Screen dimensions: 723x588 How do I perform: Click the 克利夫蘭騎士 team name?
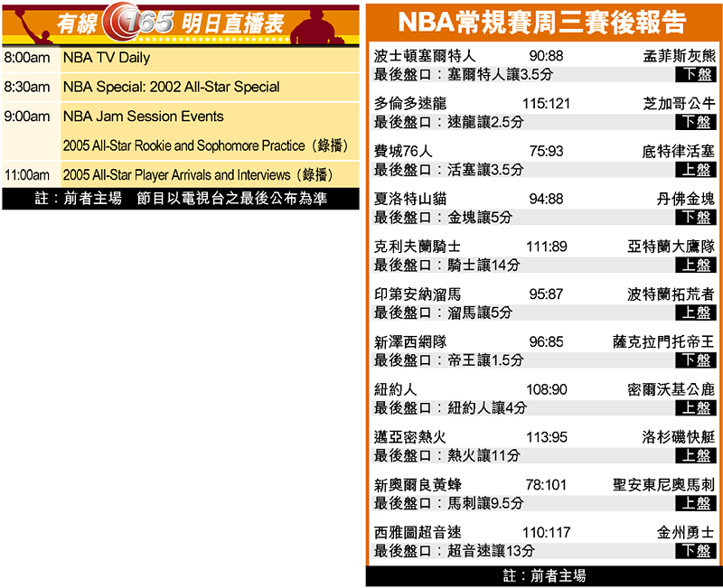(x=418, y=247)
